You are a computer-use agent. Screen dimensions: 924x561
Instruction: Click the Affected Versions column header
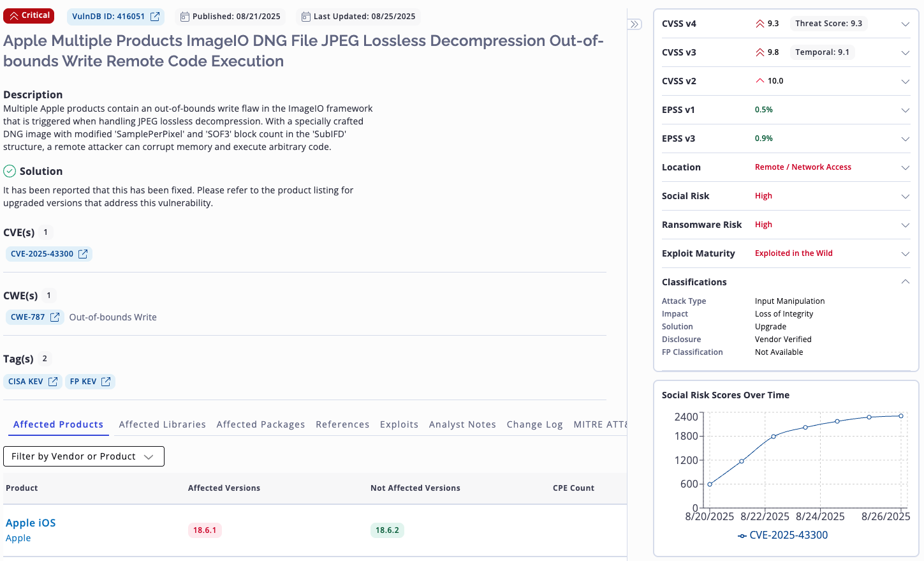pos(224,488)
